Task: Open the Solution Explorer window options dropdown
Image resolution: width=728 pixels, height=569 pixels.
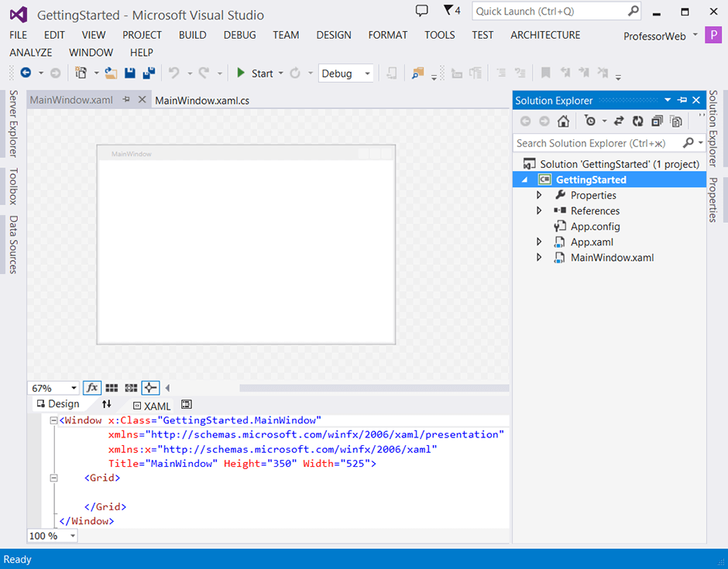Action: point(668,100)
